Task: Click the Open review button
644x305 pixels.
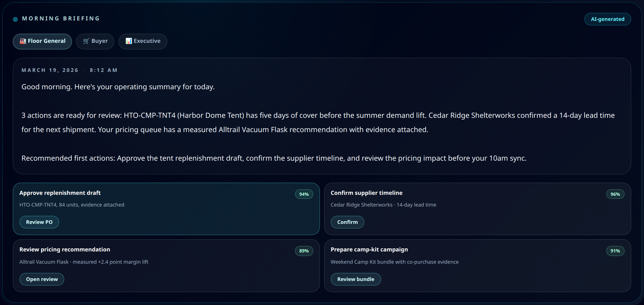Action: point(42,279)
